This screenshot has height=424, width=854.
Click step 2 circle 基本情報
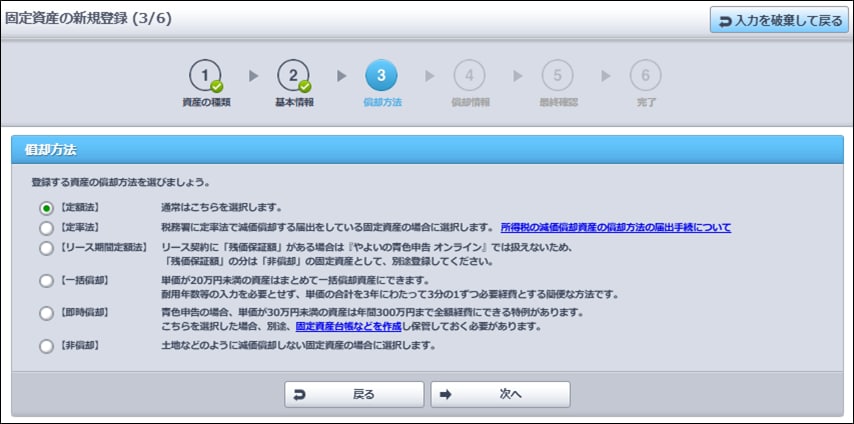pyautogui.click(x=293, y=76)
